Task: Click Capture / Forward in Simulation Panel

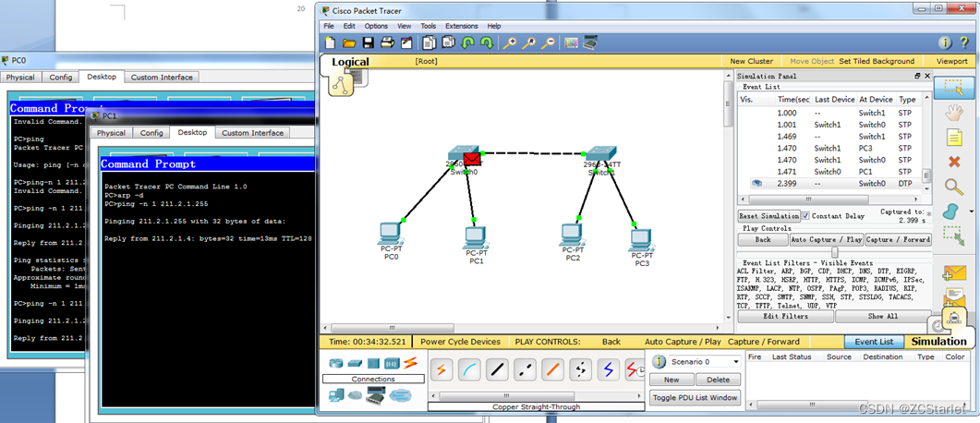Action: click(898, 239)
